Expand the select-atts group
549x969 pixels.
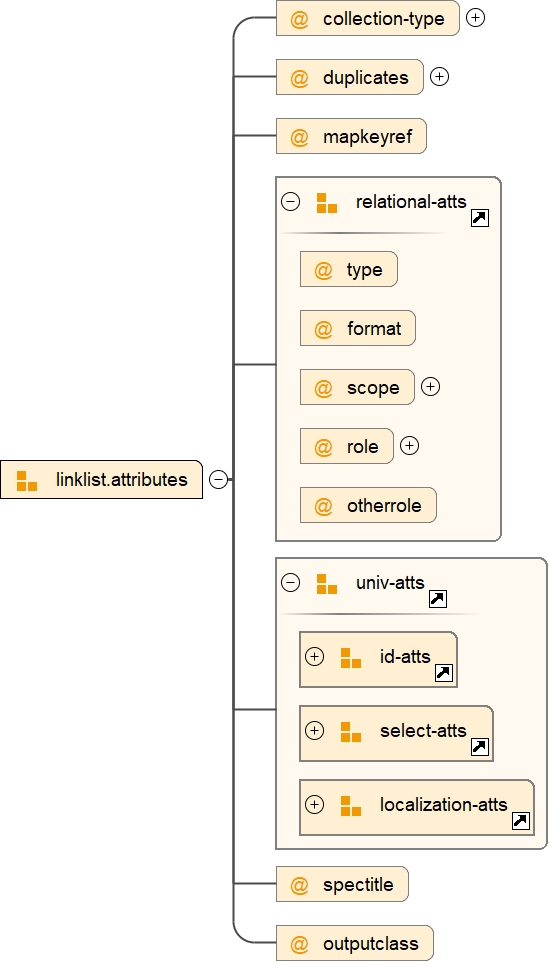315,730
